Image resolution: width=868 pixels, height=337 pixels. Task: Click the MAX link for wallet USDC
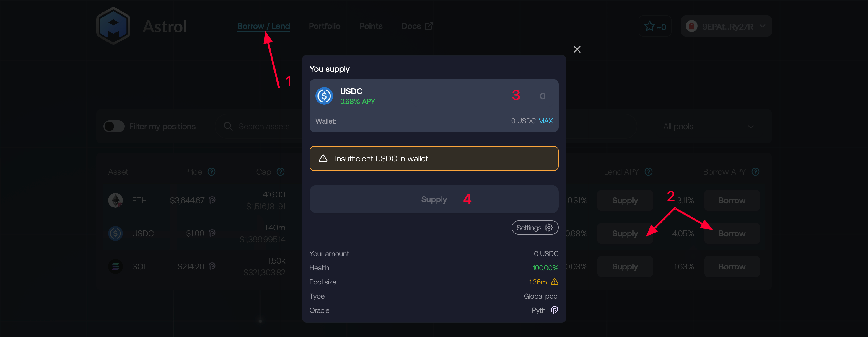(x=545, y=121)
